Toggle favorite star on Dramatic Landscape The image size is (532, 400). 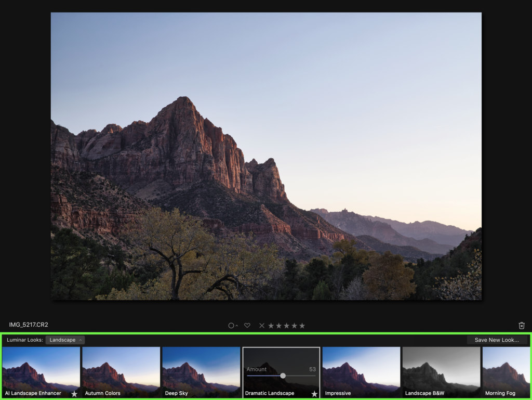pos(314,394)
